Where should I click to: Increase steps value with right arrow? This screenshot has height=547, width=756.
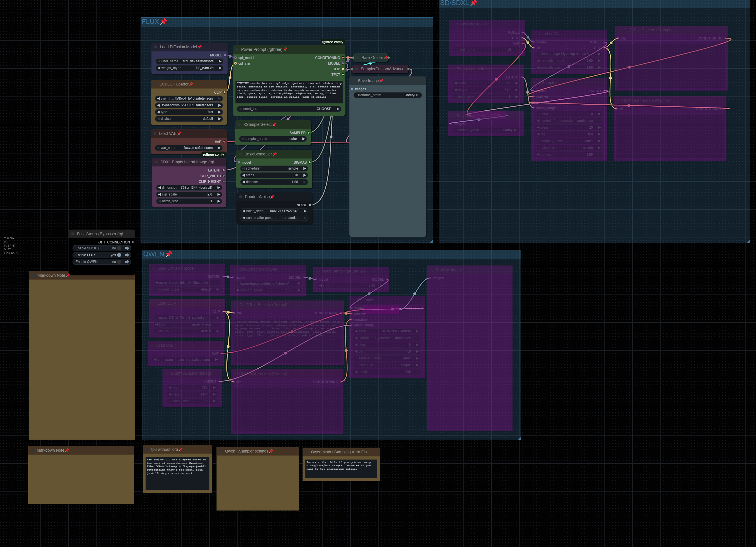pos(304,175)
